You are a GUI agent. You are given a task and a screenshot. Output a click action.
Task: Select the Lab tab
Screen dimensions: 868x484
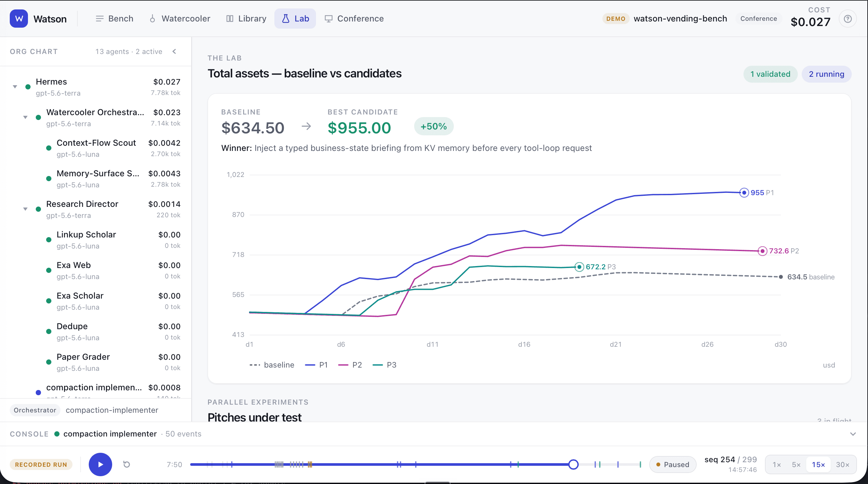click(295, 19)
